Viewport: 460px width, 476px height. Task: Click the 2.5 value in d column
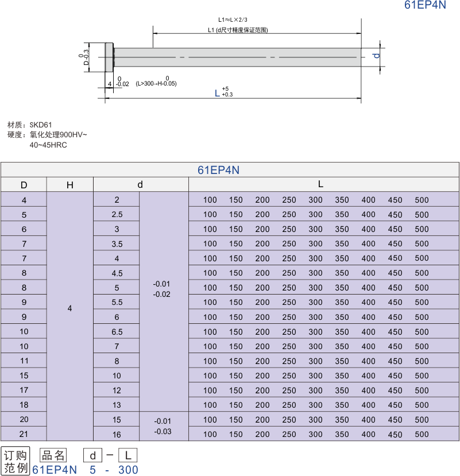pyautogui.click(x=117, y=215)
